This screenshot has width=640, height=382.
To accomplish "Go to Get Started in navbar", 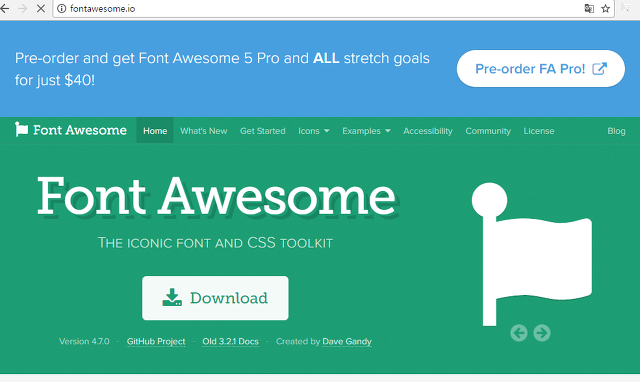I will coord(262,131).
